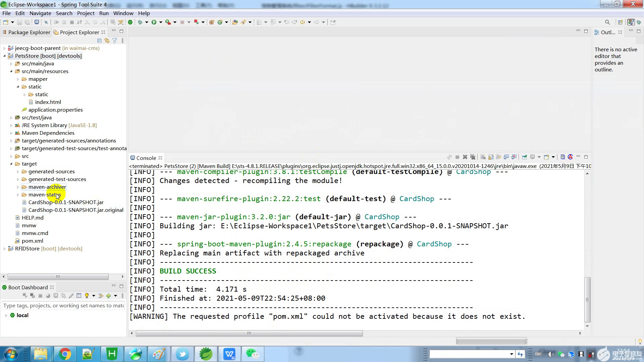644x362 pixels.
Task: Click Remove All Terminated Launches in Console
Action: pyautogui.click(x=473, y=157)
